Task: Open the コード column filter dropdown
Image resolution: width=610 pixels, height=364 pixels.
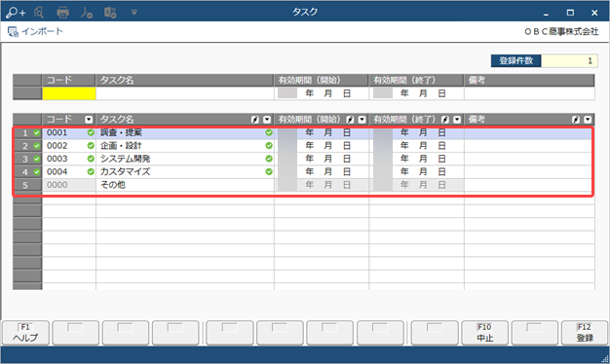Action: pos(89,120)
